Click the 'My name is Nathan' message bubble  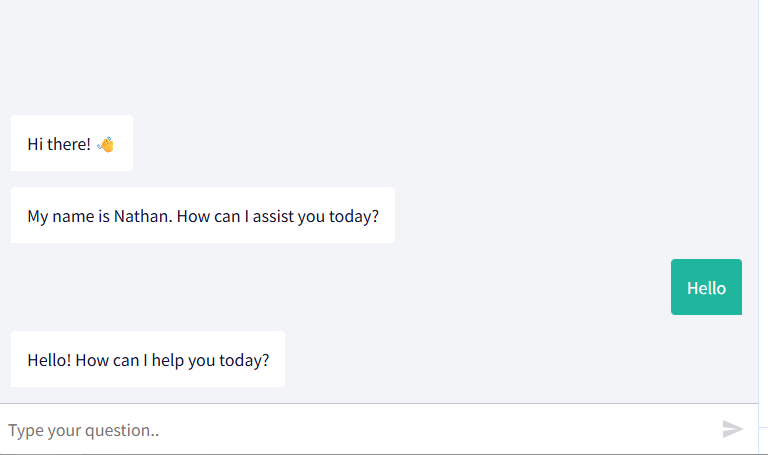point(202,215)
